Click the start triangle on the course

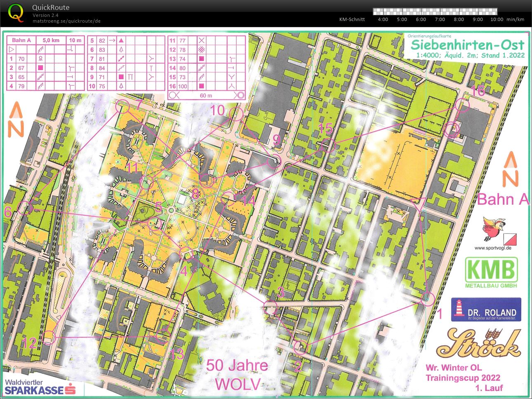(419, 202)
